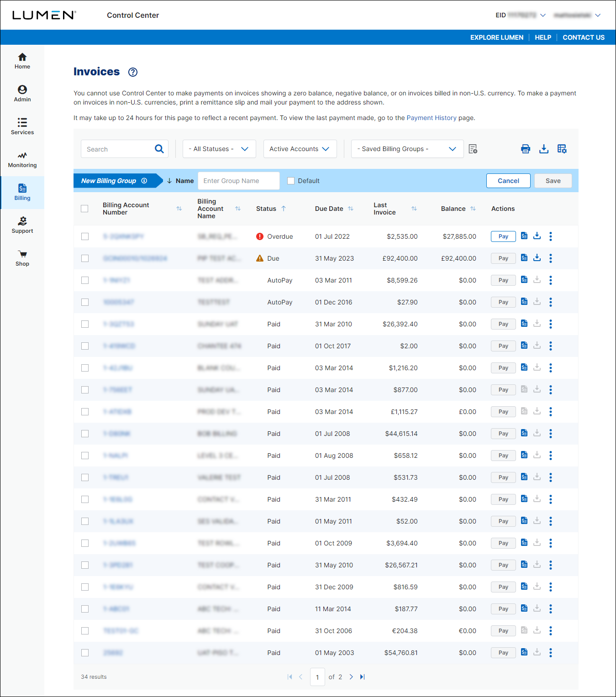This screenshot has height=697, width=616.
Task: Click the search magnifier icon
Action: pos(159,149)
